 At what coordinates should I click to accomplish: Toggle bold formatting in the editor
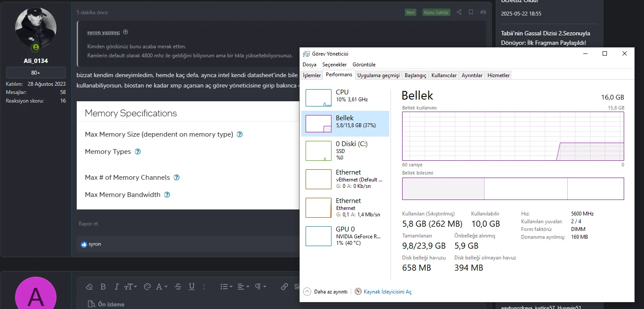click(103, 287)
